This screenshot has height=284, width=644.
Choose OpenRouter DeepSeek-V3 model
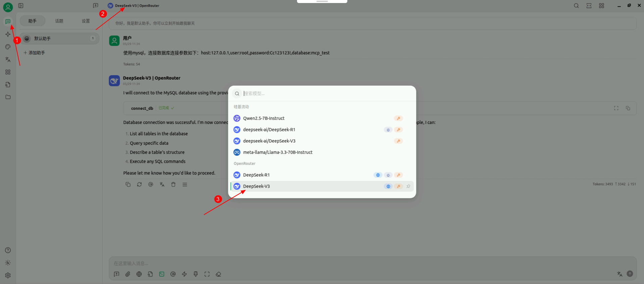click(x=322, y=186)
